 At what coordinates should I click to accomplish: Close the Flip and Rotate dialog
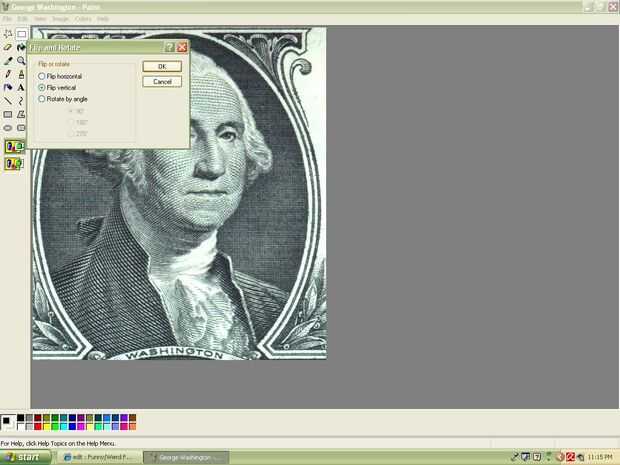click(x=182, y=47)
